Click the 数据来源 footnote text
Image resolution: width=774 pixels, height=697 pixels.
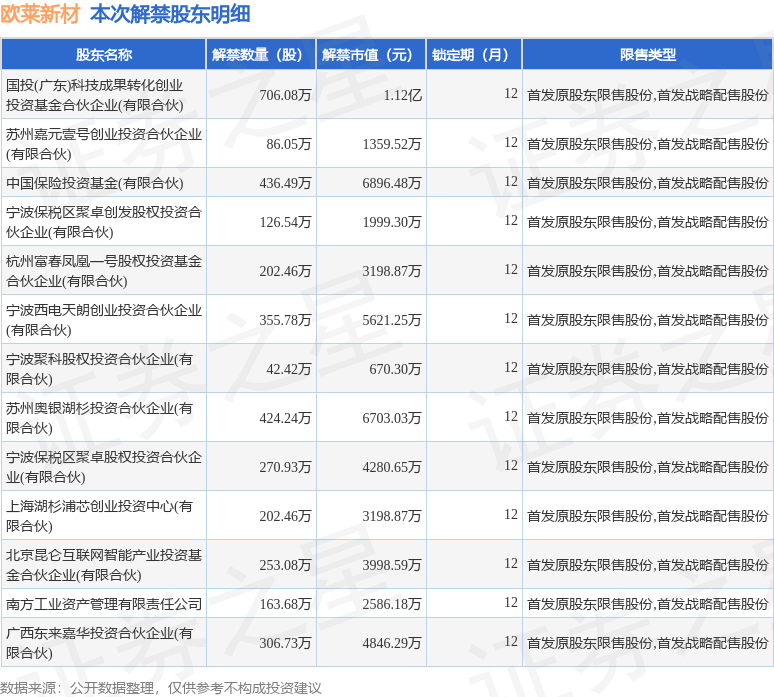(x=161, y=688)
